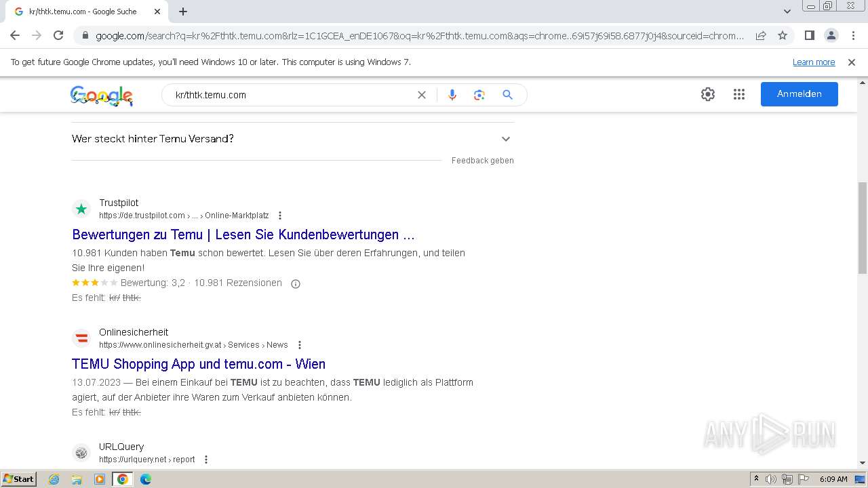868x488 pixels.
Task: Open the Chrome profile icon
Action: point(831,35)
